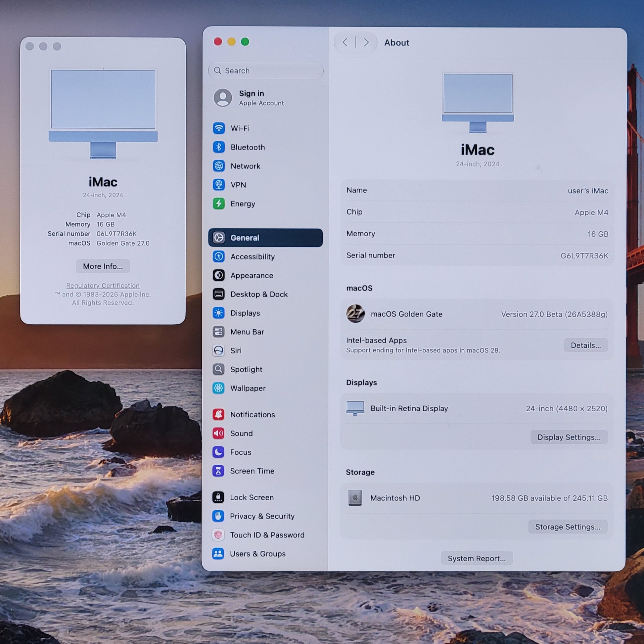Click the Name row value "user's iMac"
Viewport: 644px width, 644px height.
pyautogui.click(x=588, y=191)
